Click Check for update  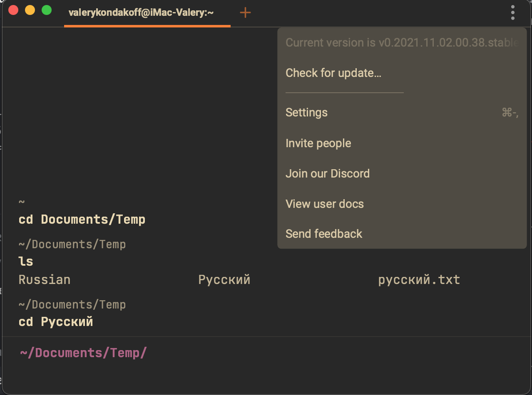(333, 73)
